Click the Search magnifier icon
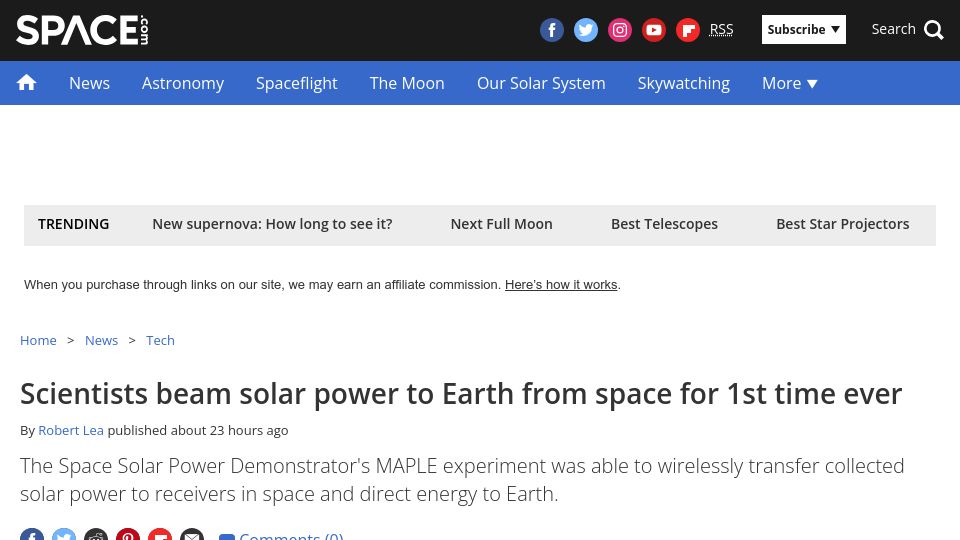 point(934,29)
